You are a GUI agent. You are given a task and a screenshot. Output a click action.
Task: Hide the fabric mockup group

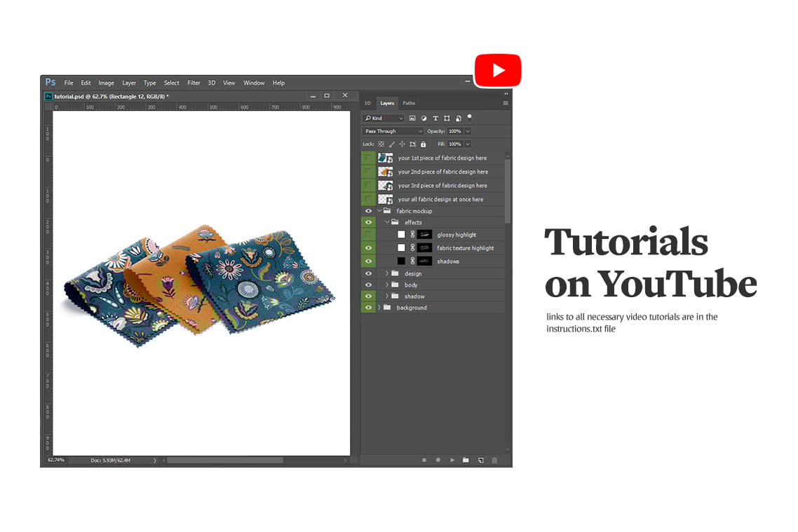click(x=368, y=211)
